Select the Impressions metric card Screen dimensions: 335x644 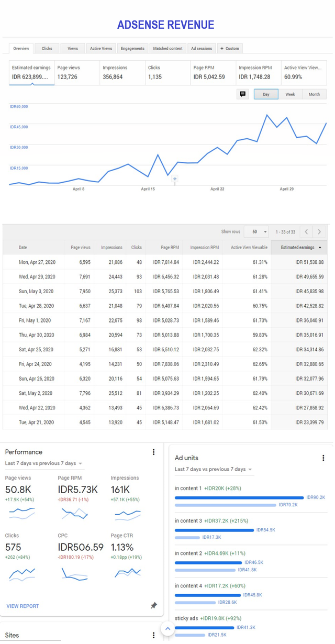tap(122, 73)
